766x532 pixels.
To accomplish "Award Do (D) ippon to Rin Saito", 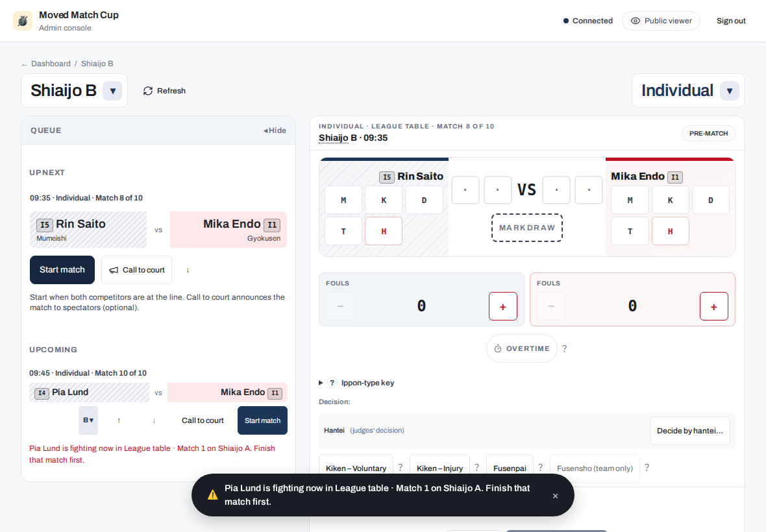I will pyautogui.click(x=424, y=200).
